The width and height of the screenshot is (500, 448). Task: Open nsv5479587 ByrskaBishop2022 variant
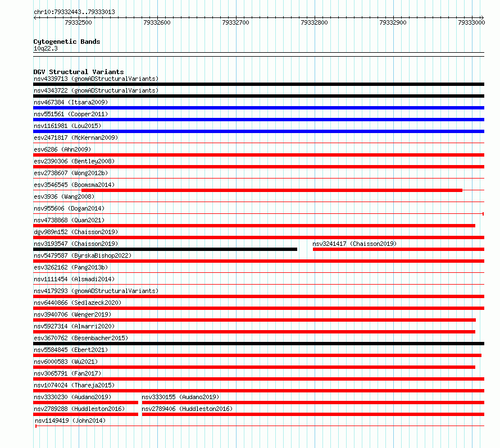point(83,255)
